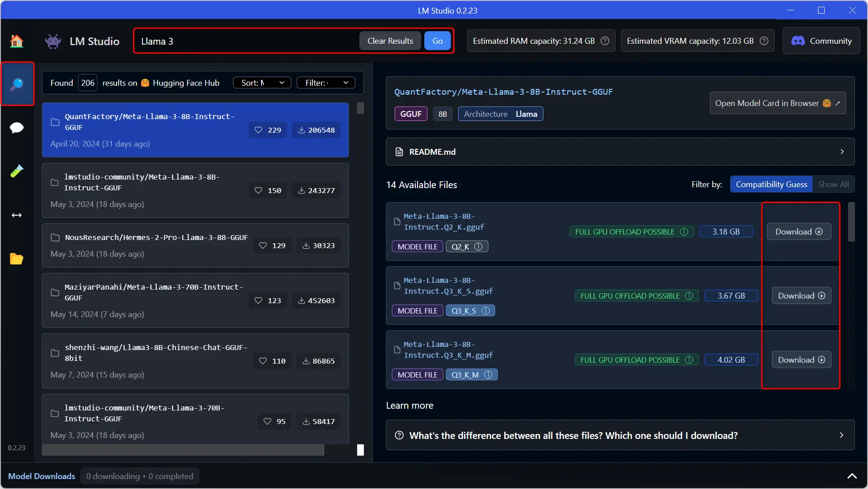Click the 206548 downloads count badge
868x489 pixels.
pos(317,130)
